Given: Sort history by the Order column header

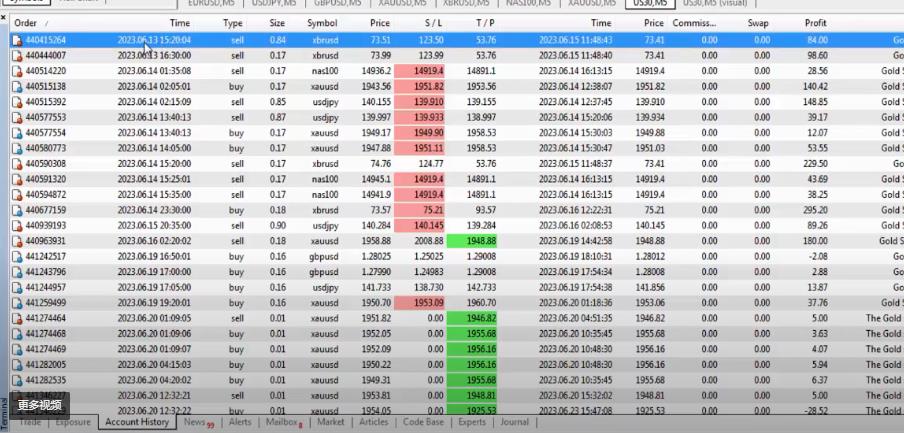Looking at the screenshot, I should (27, 22).
